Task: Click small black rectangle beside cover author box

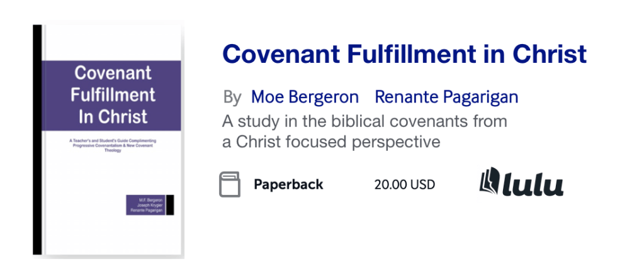Action: point(169,205)
